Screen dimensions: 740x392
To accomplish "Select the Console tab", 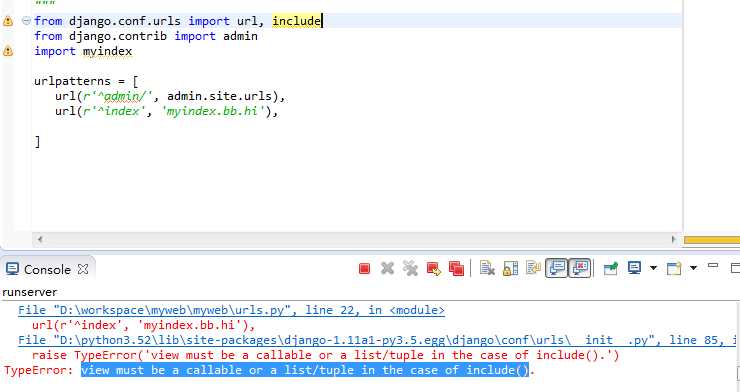I will tap(47, 269).
